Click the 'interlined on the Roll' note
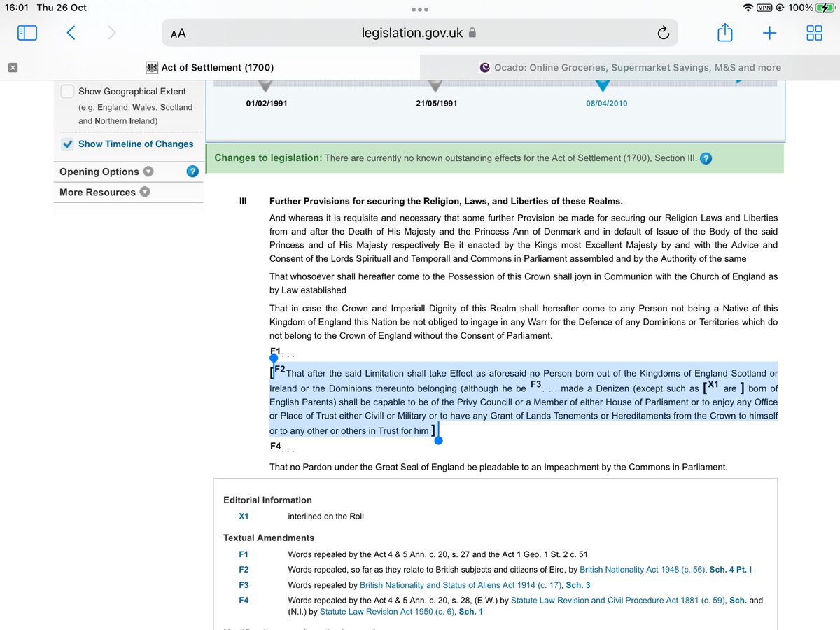 [x=325, y=517]
